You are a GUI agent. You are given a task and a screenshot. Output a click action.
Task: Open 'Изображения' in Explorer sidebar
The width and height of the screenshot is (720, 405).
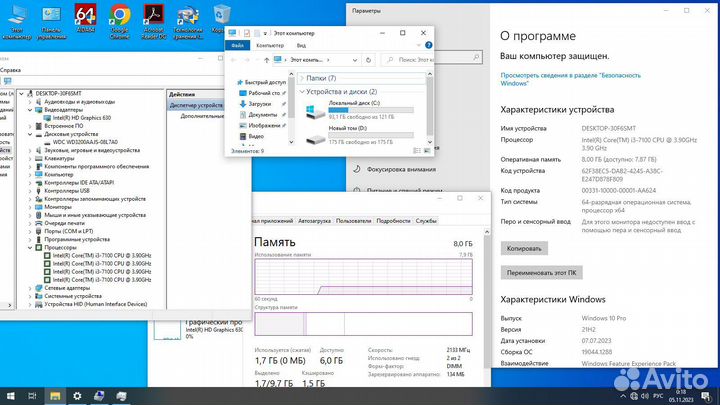(x=264, y=125)
